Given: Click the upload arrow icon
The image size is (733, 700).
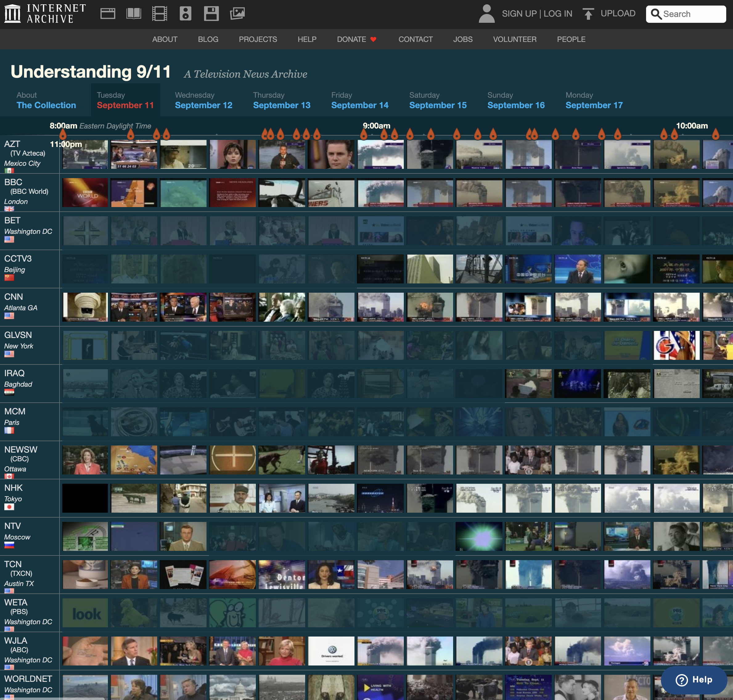Looking at the screenshot, I should pyautogui.click(x=588, y=14).
